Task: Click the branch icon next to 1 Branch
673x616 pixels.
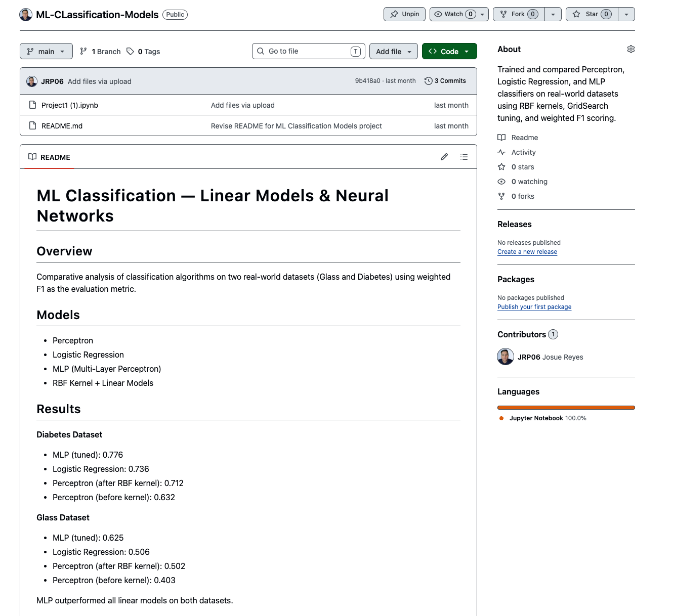Action: pos(83,51)
